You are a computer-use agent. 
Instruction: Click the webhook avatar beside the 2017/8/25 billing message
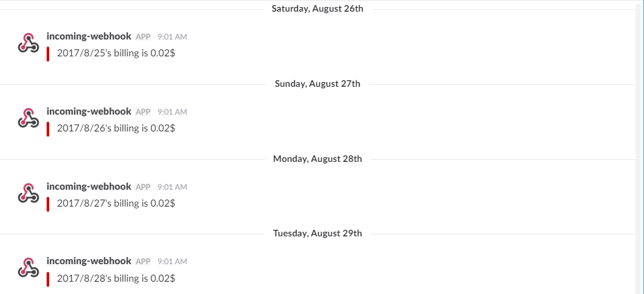tap(28, 43)
